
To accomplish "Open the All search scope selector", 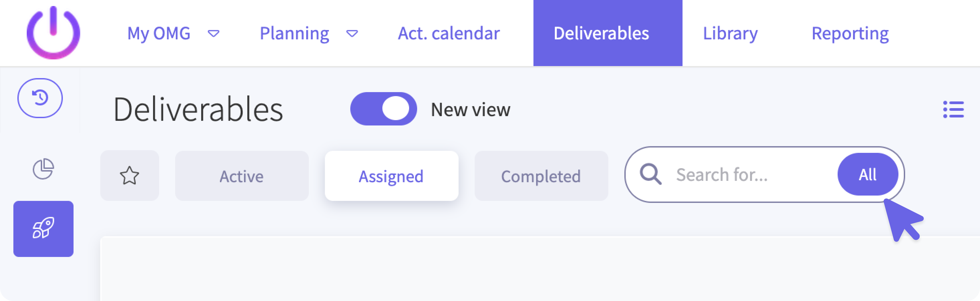I will pos(867,175).
